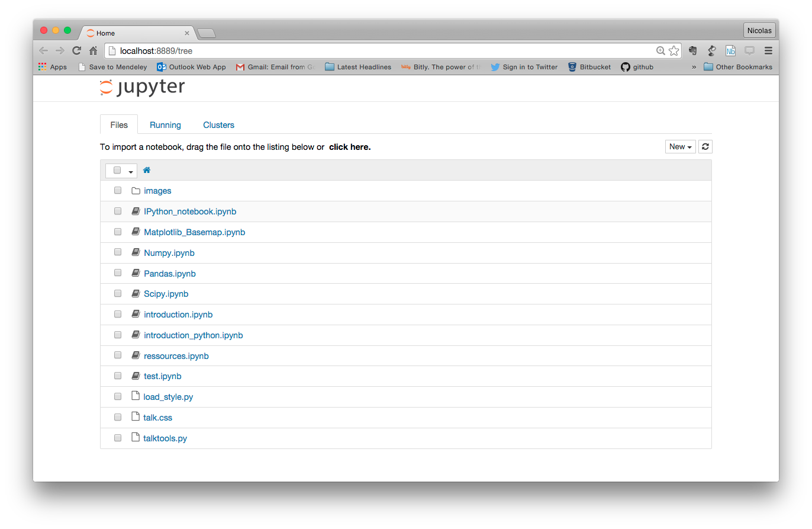Bookmark this page with the star icon
This screenshot has width=812, height=529.
pyautogui.click(x=674, y=51)
